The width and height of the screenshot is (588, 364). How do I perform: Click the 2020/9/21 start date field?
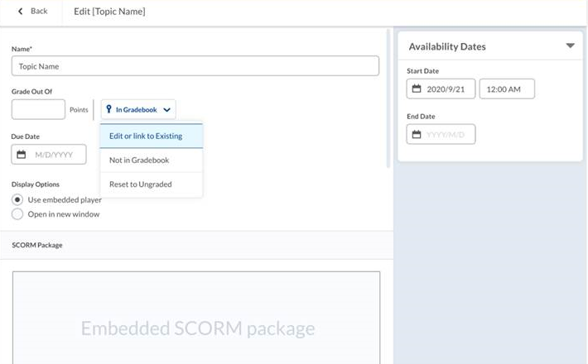441,89
